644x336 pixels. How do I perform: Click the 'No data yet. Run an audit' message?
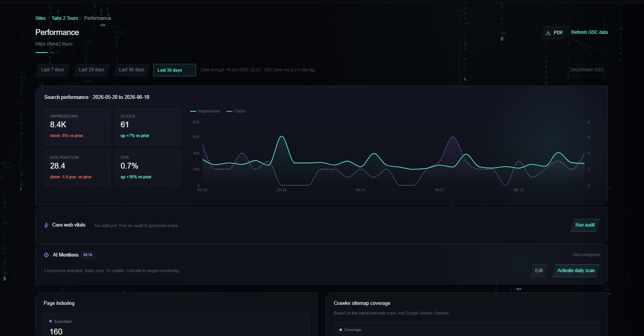136,226
